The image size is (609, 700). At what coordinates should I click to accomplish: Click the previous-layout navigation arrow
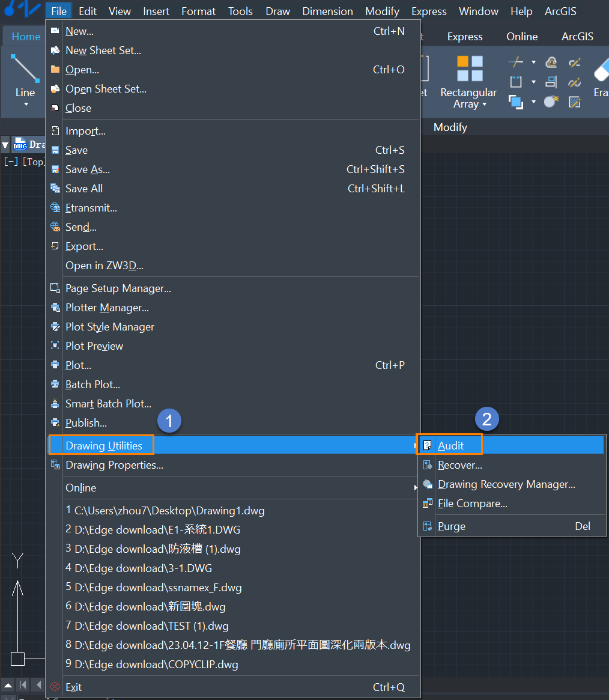pyautogui.click(x=39, y=684)
